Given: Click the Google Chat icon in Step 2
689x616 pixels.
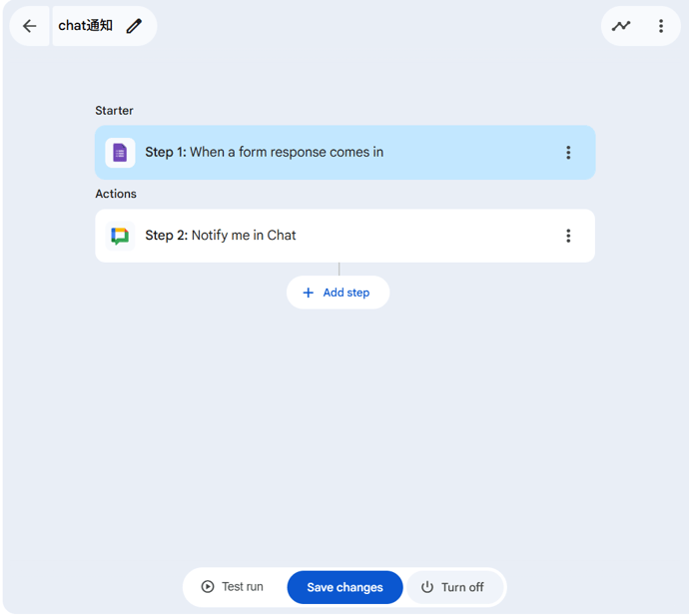Looking at the screenshot, I should coord(120,236).
